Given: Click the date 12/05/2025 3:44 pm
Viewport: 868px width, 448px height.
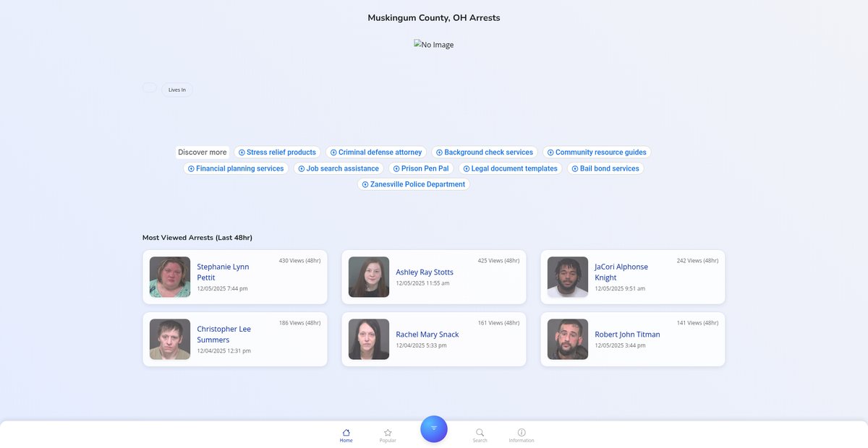Looking at the screenshot, I should 620,345.
